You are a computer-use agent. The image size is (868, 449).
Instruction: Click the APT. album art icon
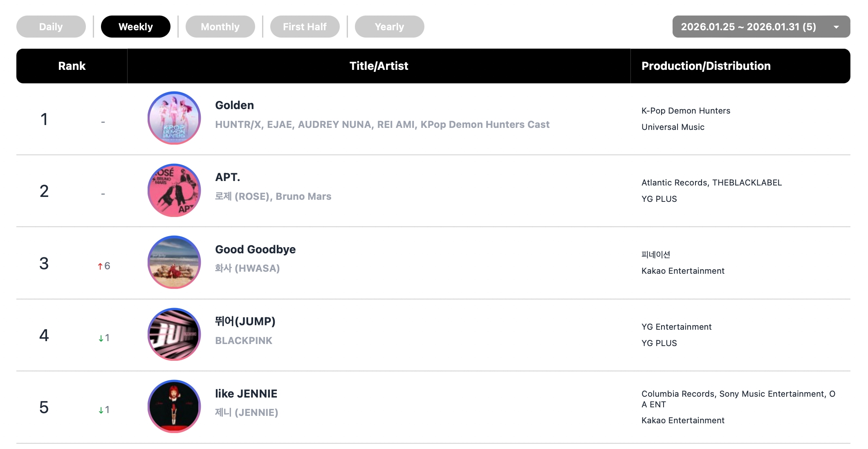174,190
